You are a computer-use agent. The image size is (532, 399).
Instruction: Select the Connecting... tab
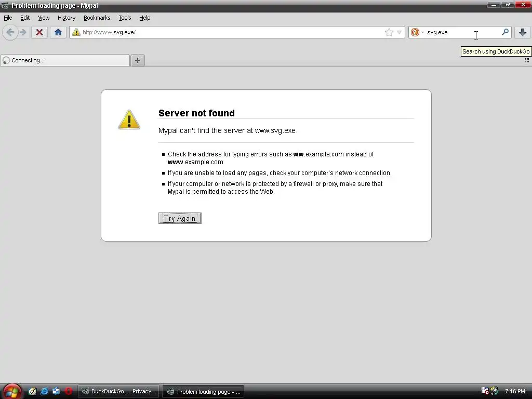point(65,60)
